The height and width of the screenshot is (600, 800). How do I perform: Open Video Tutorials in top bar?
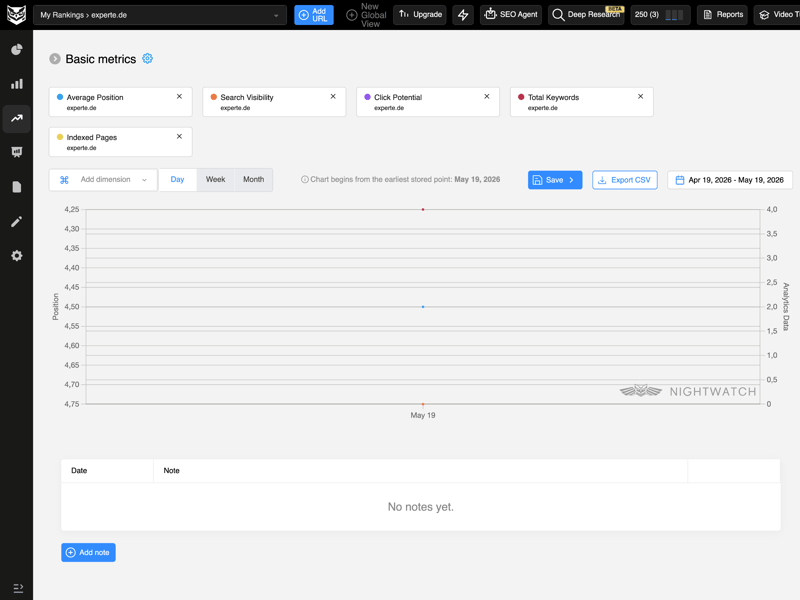[777, 15]
